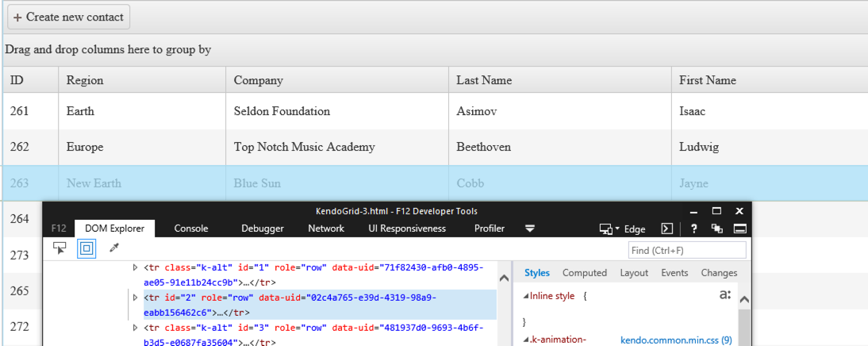Collapse the Inline style section
The image size is (868, 346).
pos(527,296)
